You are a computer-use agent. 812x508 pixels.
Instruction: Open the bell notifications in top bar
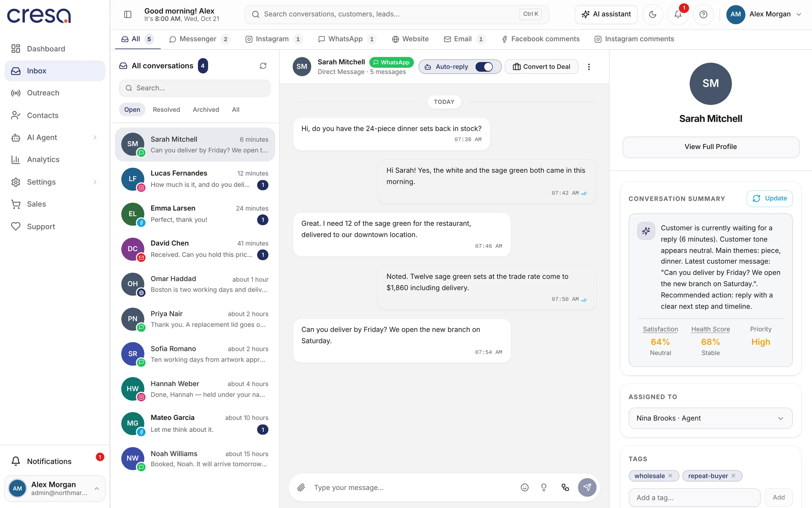click(678, 14)
